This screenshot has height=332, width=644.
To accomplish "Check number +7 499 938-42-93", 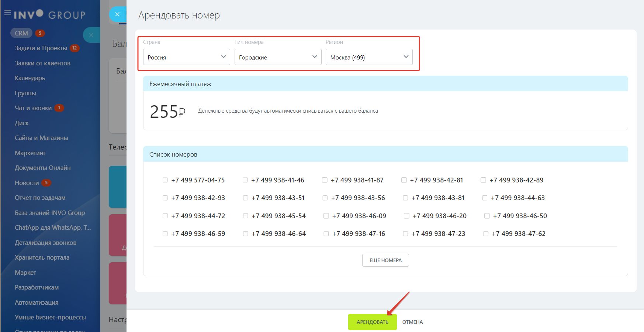I will click(x=165, y=198).
